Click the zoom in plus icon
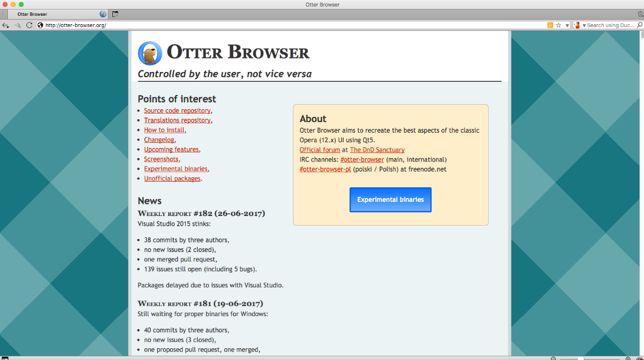644x360 pixels. pyautogui.click(x=628, y=358)
